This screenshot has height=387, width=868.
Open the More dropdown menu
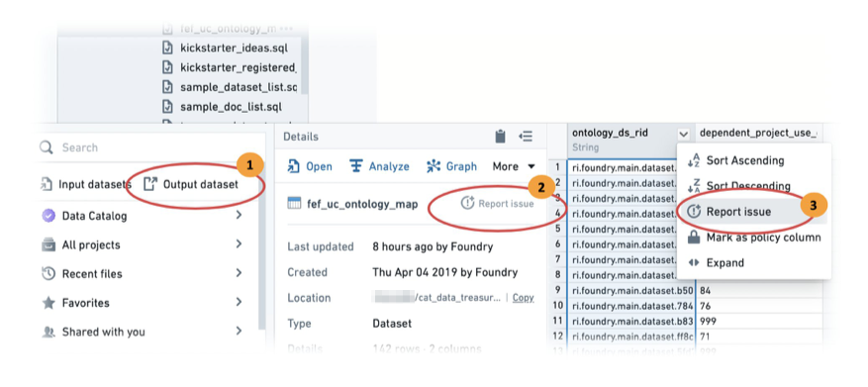tap(514, 166)
